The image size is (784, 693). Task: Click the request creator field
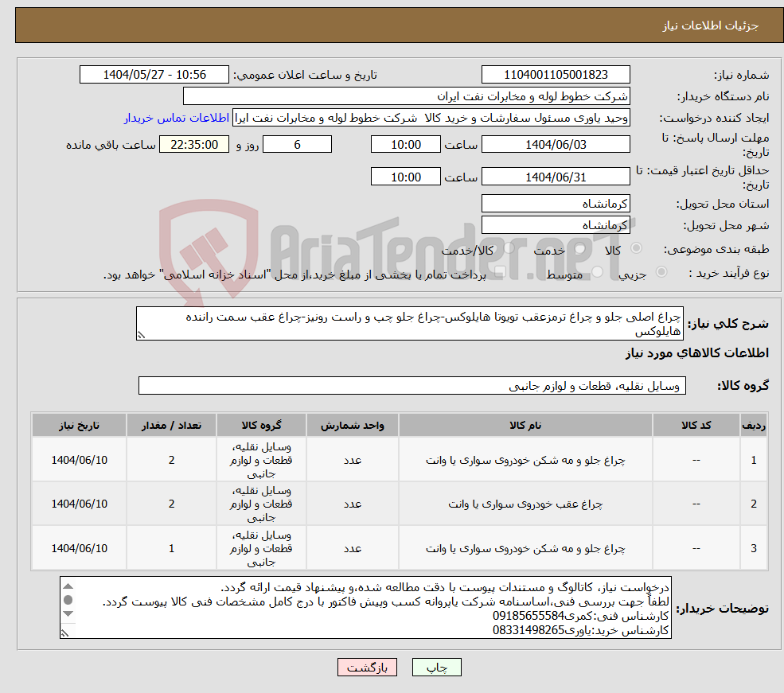pos(431,118)
